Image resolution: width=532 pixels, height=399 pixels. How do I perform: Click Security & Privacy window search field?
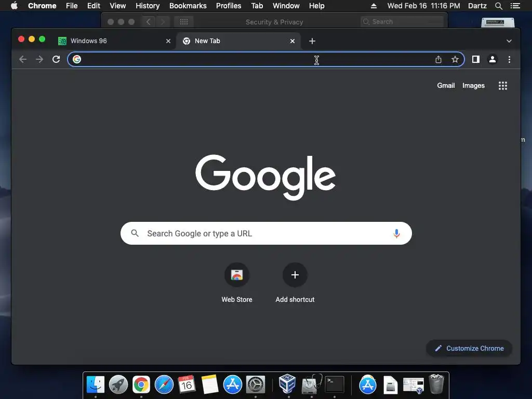click(x=402, y=22)
